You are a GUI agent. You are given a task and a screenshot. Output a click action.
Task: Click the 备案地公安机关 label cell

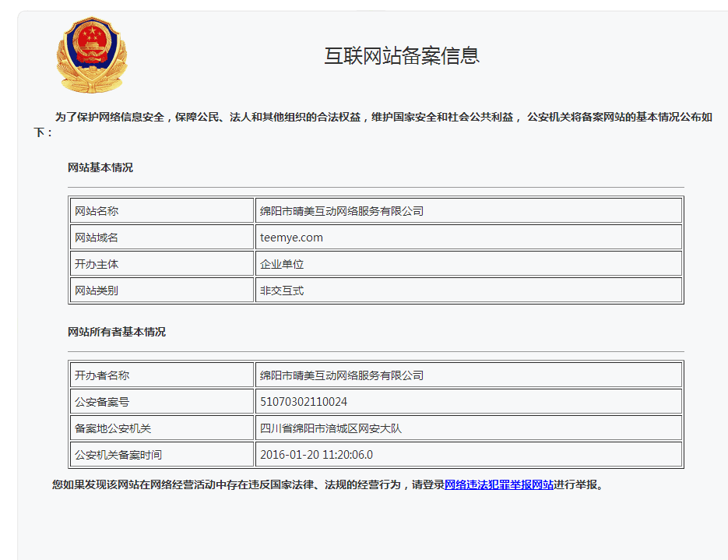pyautogui.click(x=162, y=428)
